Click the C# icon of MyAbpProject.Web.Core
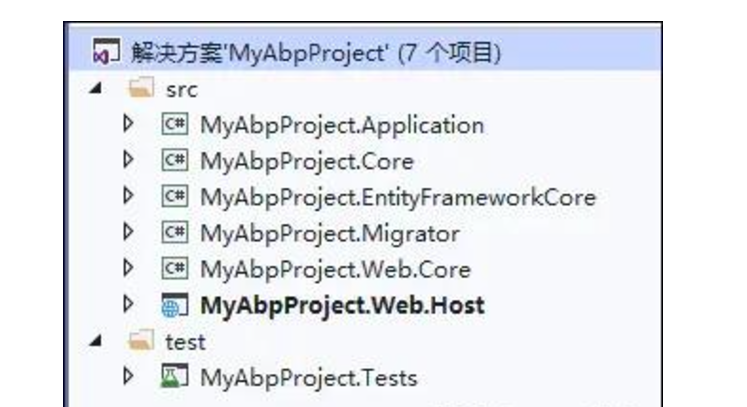The width and height of the screenshot is (747, 407). pos(175,269)
